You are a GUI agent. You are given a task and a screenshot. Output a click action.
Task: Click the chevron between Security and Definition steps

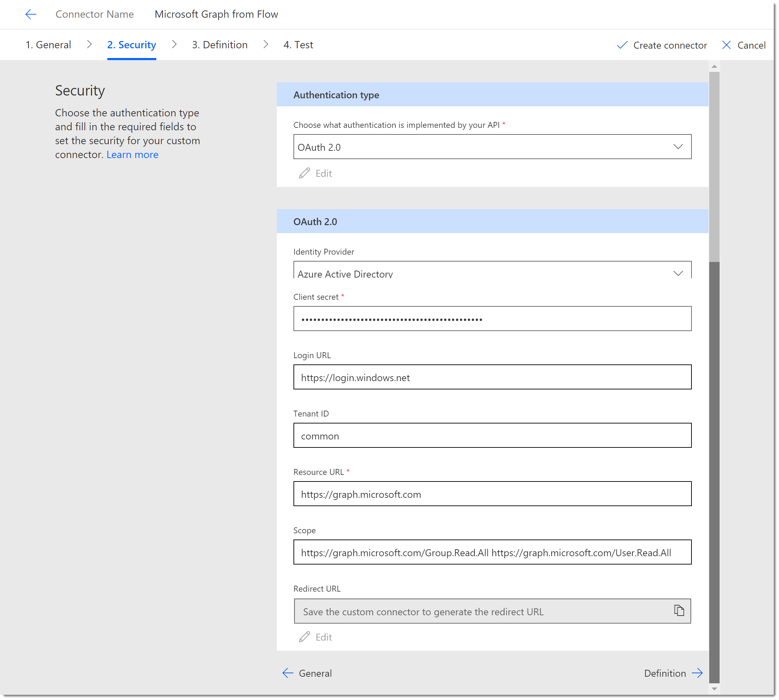tap(174, 44)
